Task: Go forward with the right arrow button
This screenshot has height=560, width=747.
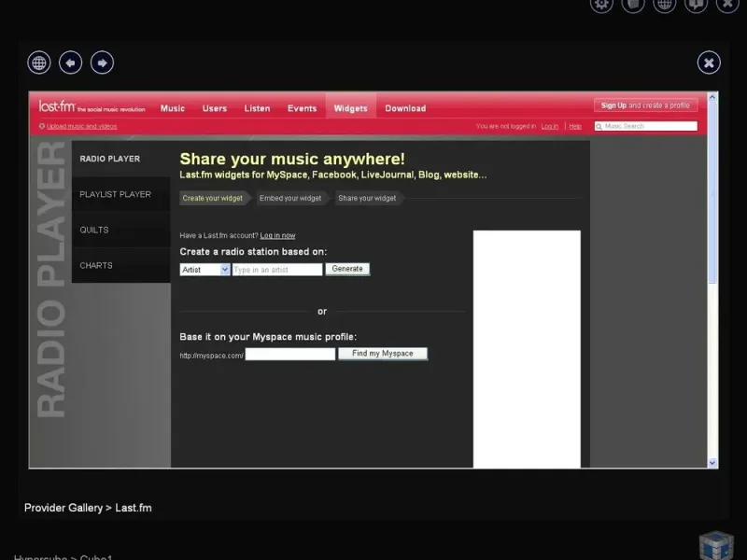Action: click(x=102, y=63)
